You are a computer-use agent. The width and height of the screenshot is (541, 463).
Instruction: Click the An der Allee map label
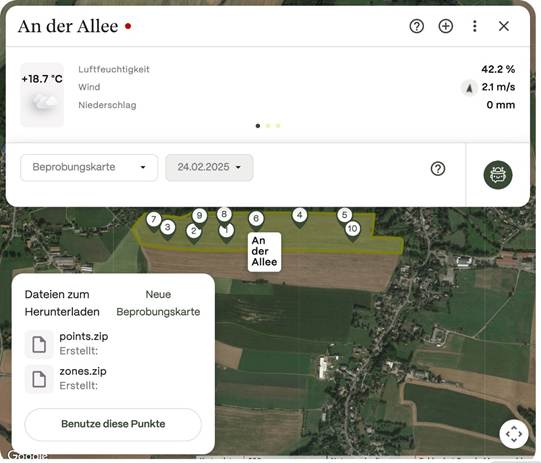pos(264,252)
